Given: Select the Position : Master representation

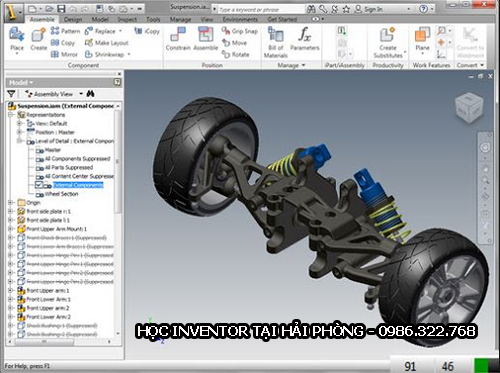Looking at the screenshot, I should 55,132.
